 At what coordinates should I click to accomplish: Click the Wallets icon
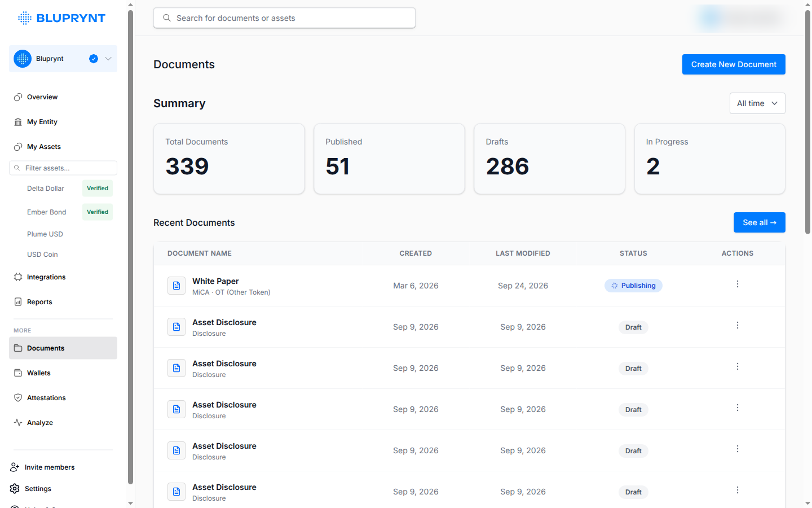pos(18,373)
